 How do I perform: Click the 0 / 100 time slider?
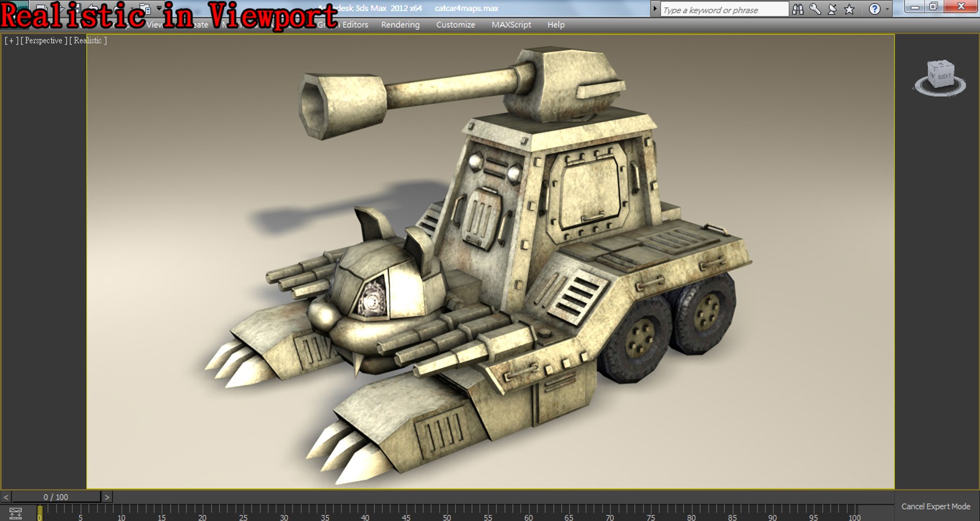[x=56, y=497]
